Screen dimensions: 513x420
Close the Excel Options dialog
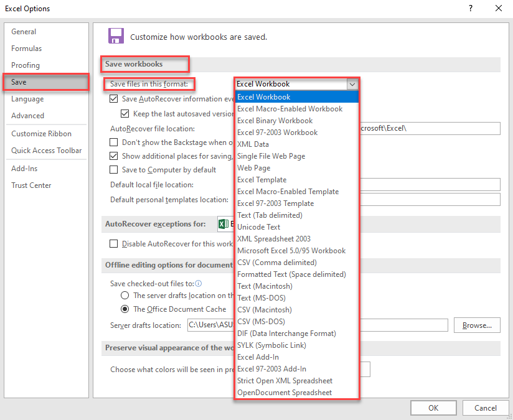(499, 8)
